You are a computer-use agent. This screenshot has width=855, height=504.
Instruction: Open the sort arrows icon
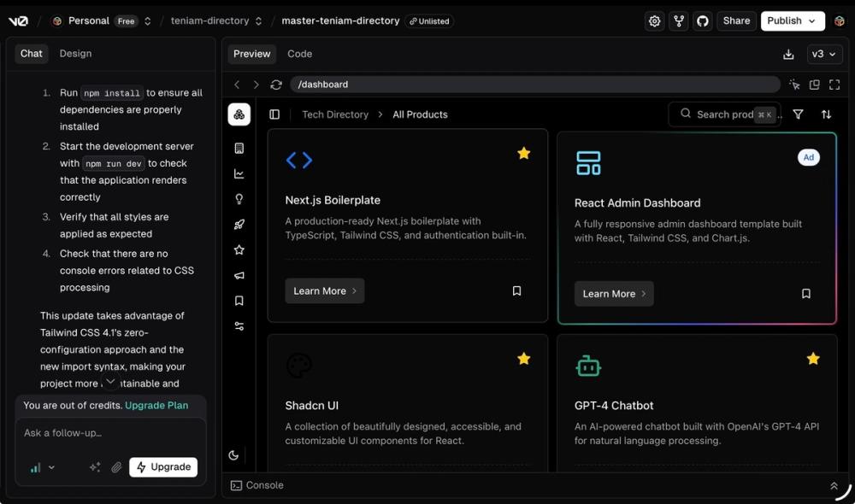click(826, 114)
